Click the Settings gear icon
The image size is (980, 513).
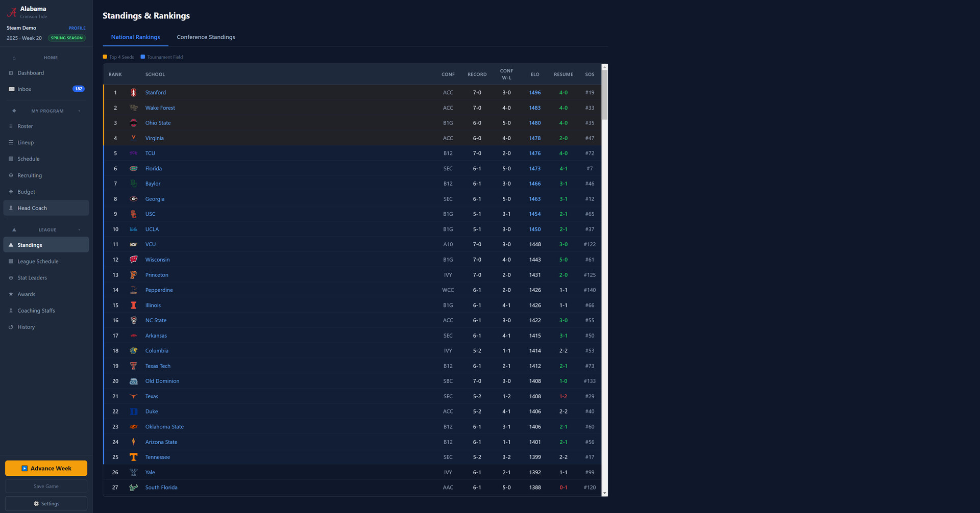pos(36,504)
